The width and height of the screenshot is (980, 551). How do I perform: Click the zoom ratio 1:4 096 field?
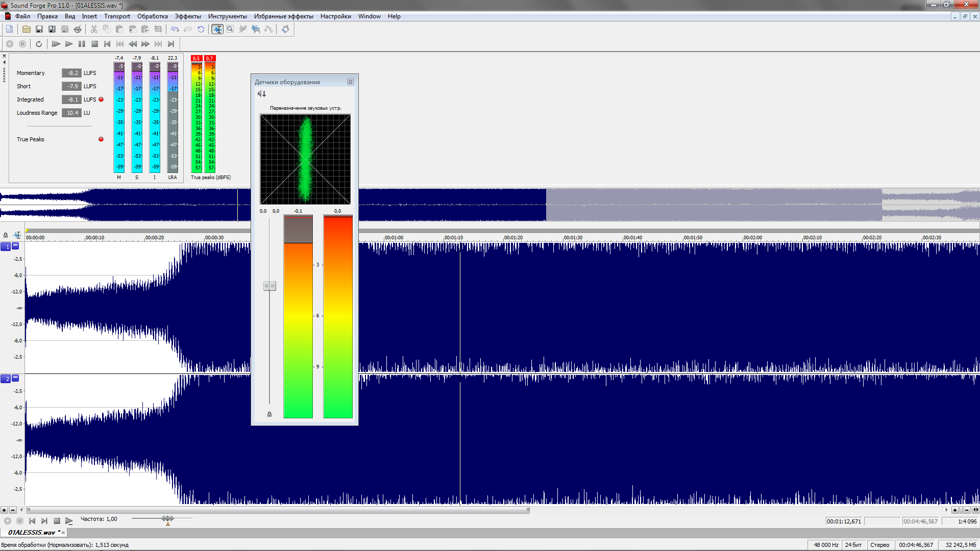[x=960, y=521]
